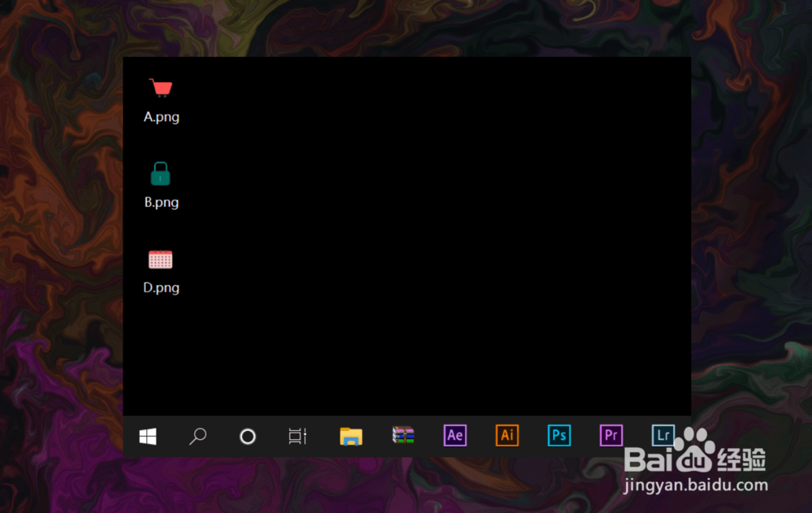Open File Explorer on the taskbar
Viewport: 812px width, 513px height.
click(350, 435)
